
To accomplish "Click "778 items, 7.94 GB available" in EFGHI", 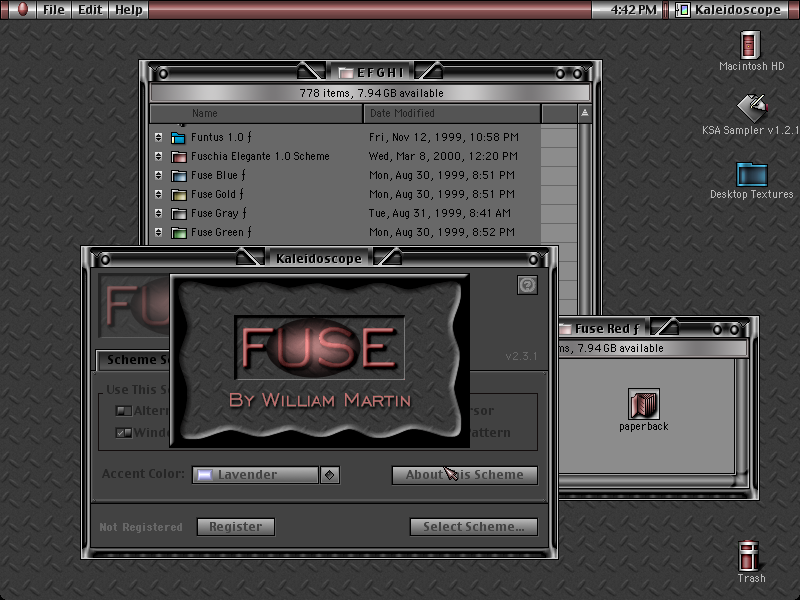I will [371, 93].
